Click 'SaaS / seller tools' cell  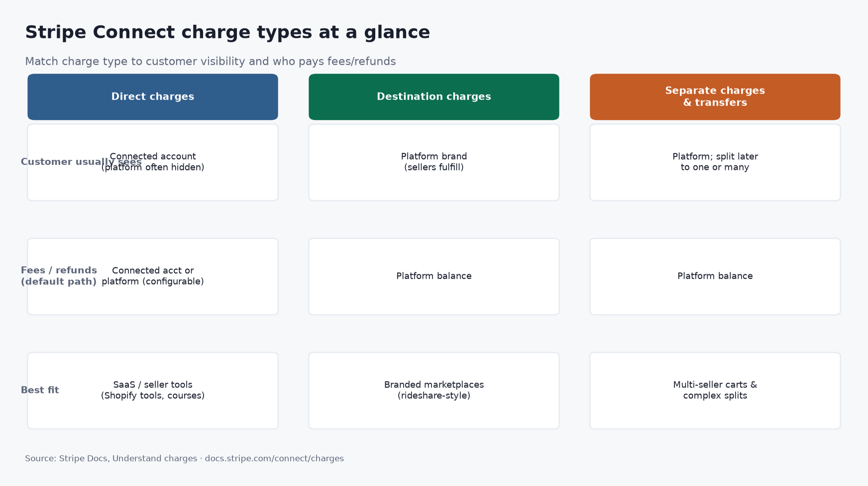point(153,390)
